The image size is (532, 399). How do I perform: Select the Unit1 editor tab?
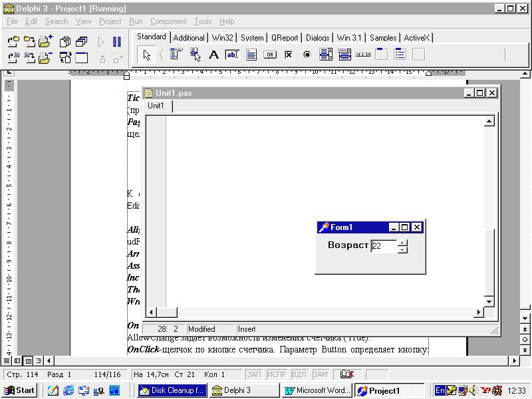[156, 106]
